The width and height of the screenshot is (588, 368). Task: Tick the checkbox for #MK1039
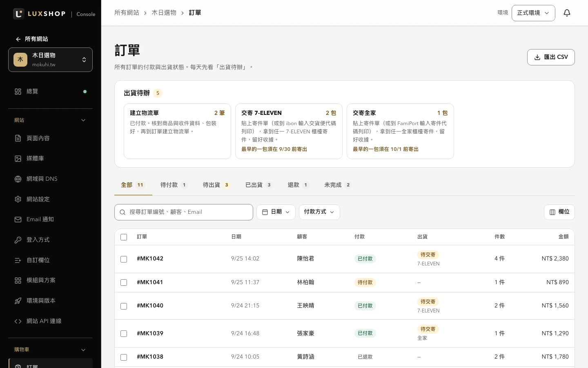coord(124,334)
